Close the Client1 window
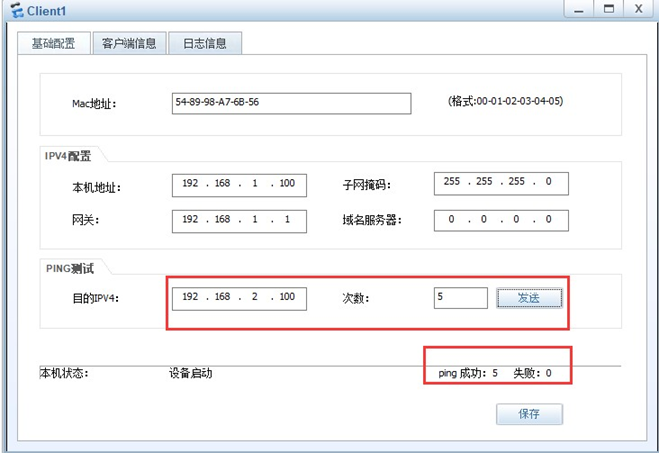 point(638,9)
